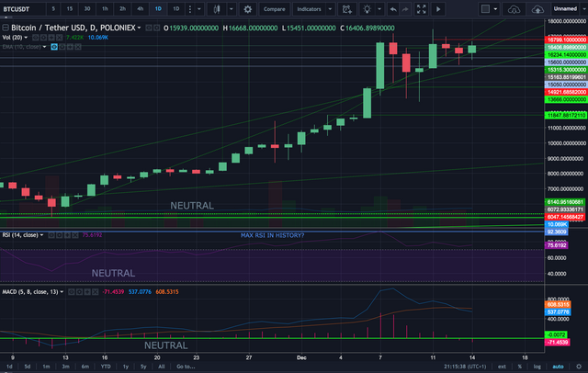
Task: Collapse panel with small up arrow under symbol
Action: point(6,17)
